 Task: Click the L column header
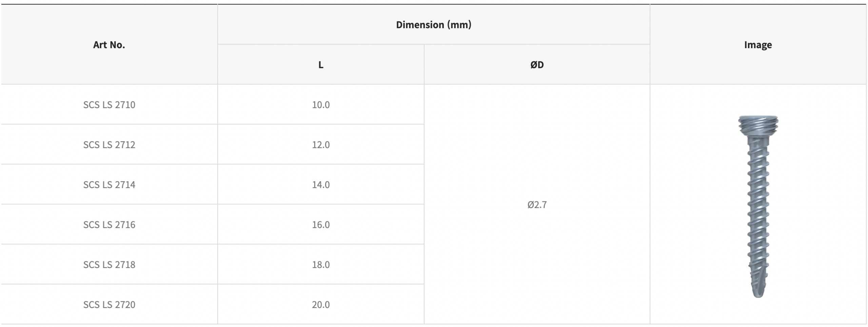(x=321, y=65)
